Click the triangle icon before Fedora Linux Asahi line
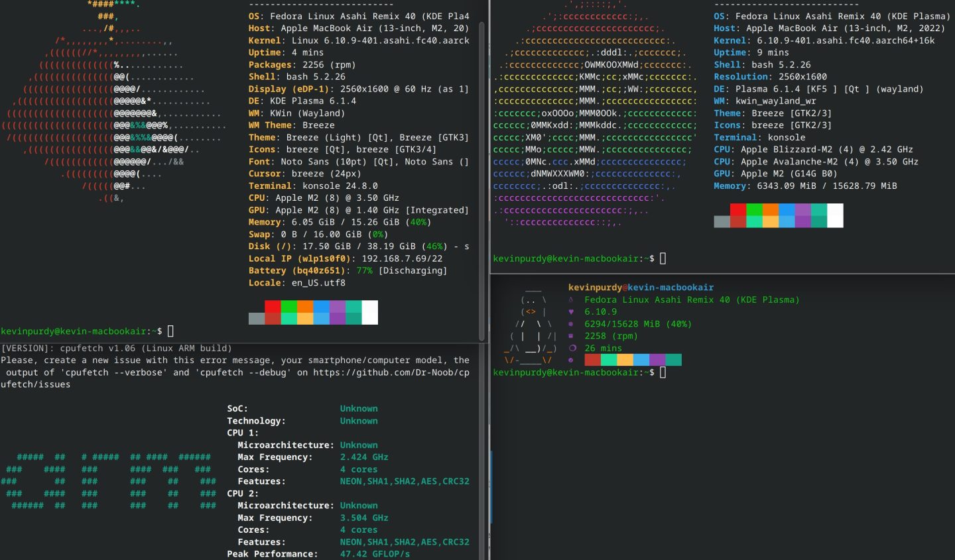 point(571,300)
